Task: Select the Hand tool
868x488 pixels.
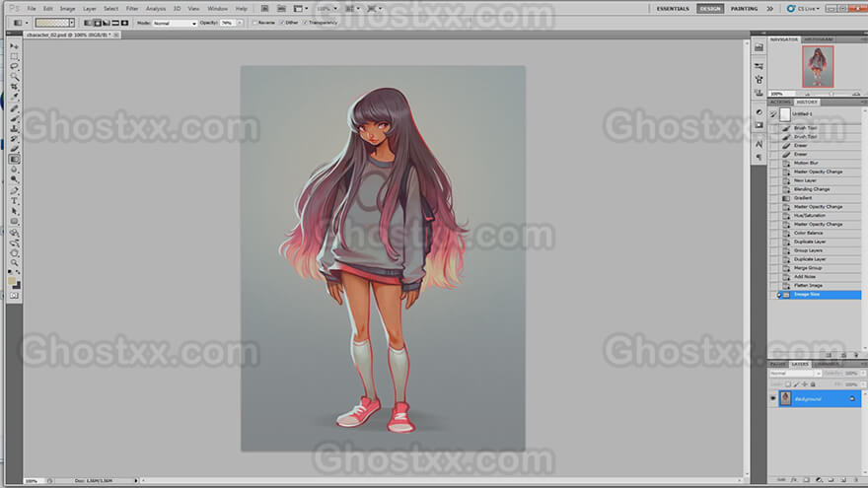Action: (14, 253)
